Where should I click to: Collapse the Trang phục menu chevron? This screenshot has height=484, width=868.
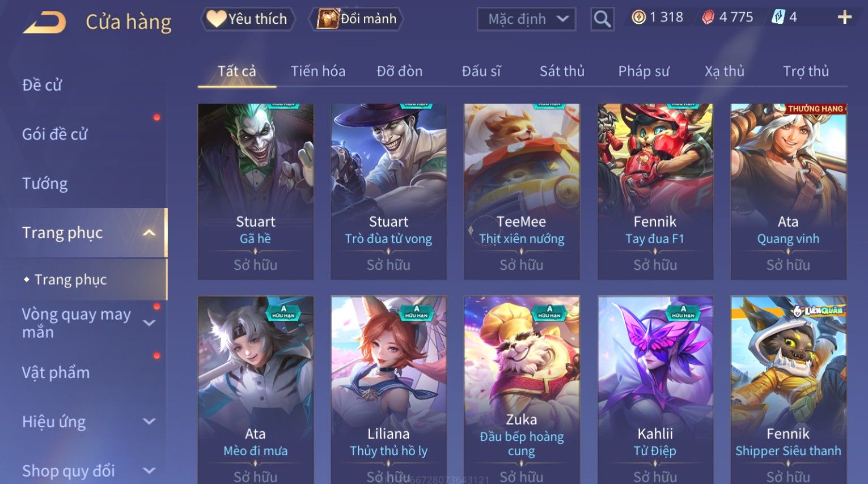(149, 233)
